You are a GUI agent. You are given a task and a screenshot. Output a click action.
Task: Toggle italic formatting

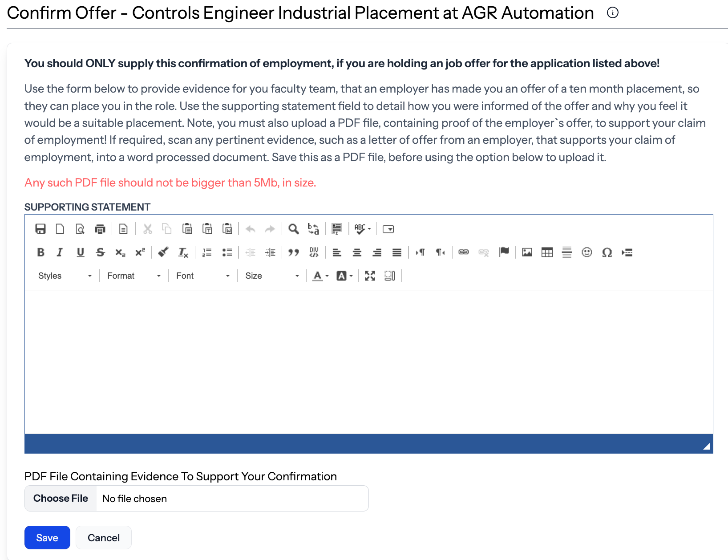60,252
